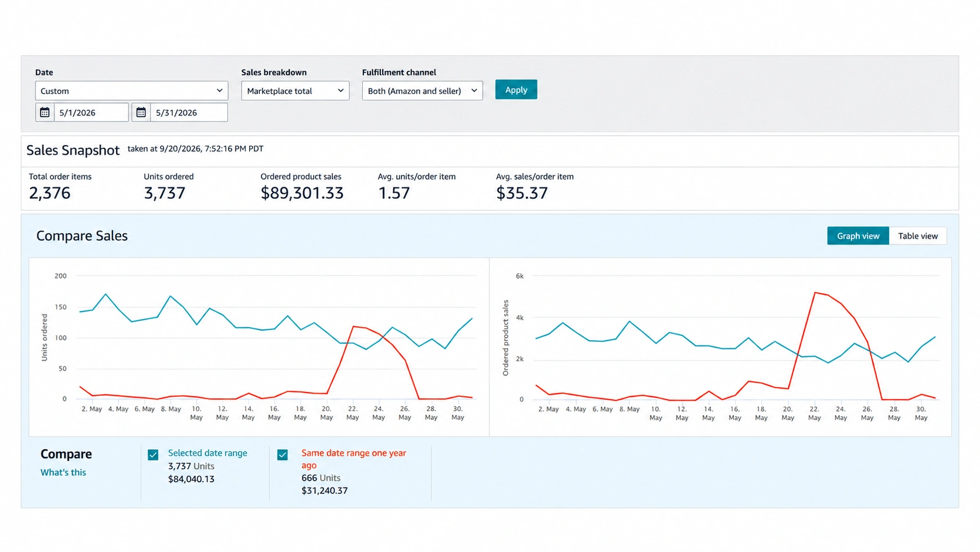Click the Apply button
The image size is (980, 552).
[516, 90]
